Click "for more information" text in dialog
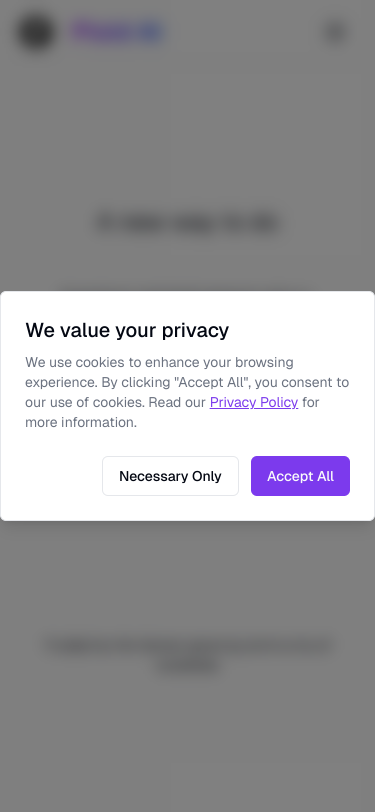 pos(81,423)
